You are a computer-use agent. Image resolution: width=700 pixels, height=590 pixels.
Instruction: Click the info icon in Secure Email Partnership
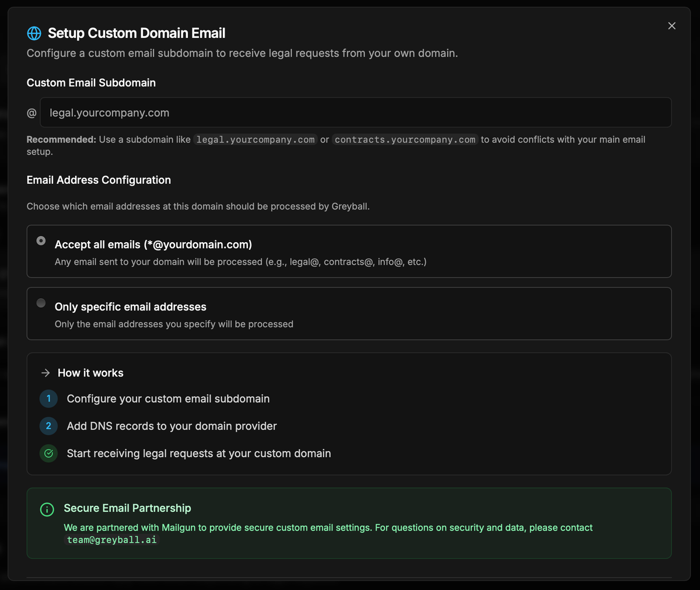(x=47, y=509)
